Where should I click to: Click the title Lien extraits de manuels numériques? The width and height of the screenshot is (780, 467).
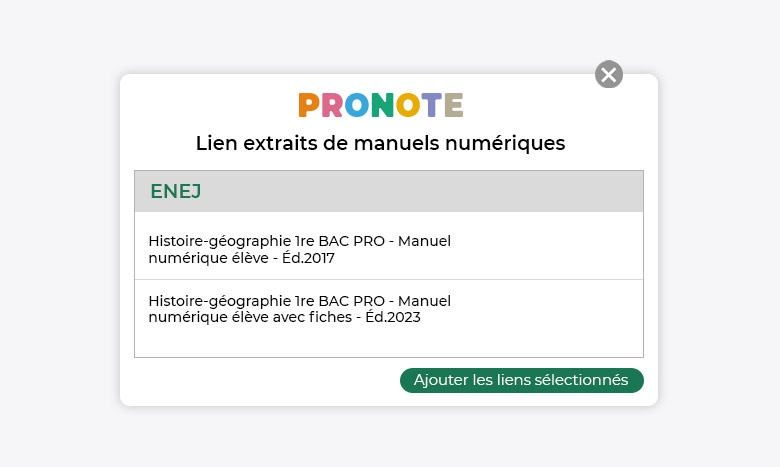click(381, 143)
